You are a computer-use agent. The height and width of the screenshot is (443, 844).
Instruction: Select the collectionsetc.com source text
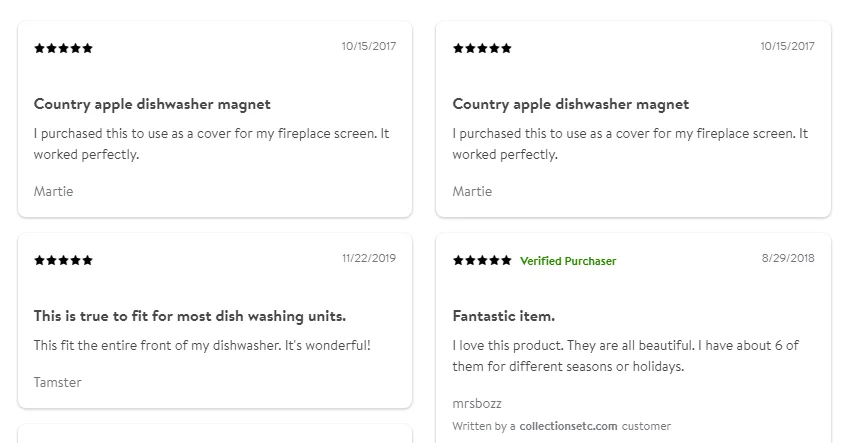[568, 426]
